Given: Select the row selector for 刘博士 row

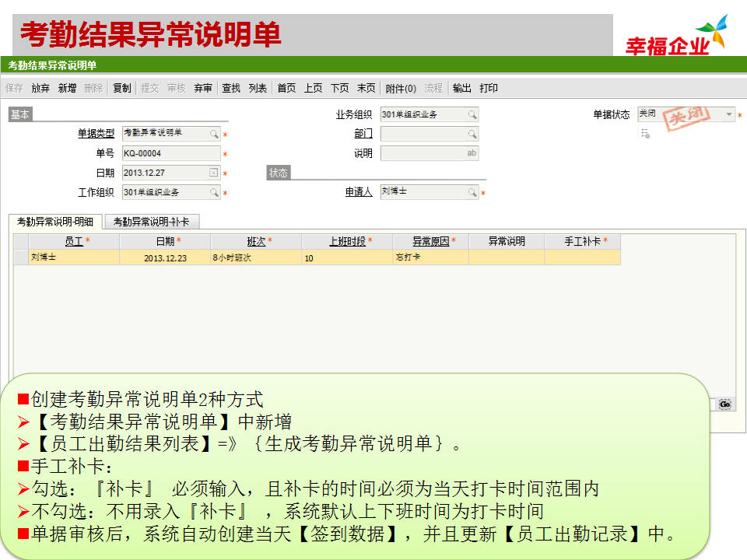Looking at the screenshot, I should click(x=20, y=257).
